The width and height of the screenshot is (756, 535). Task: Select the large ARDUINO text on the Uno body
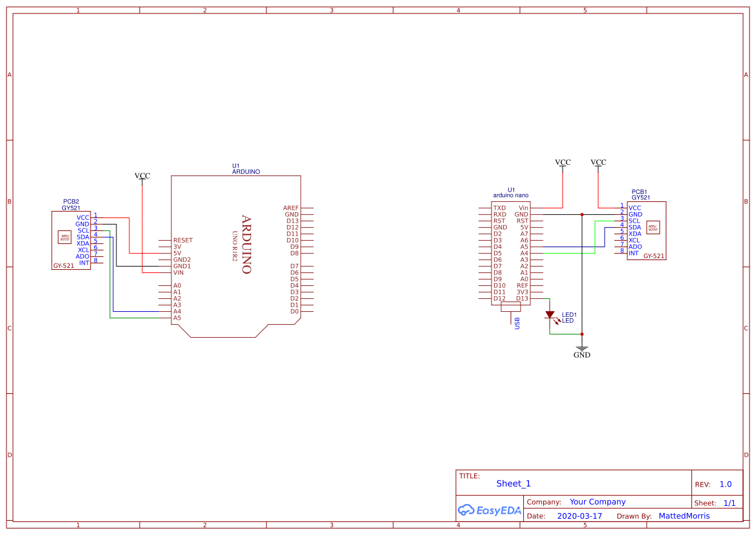(246, 244)
